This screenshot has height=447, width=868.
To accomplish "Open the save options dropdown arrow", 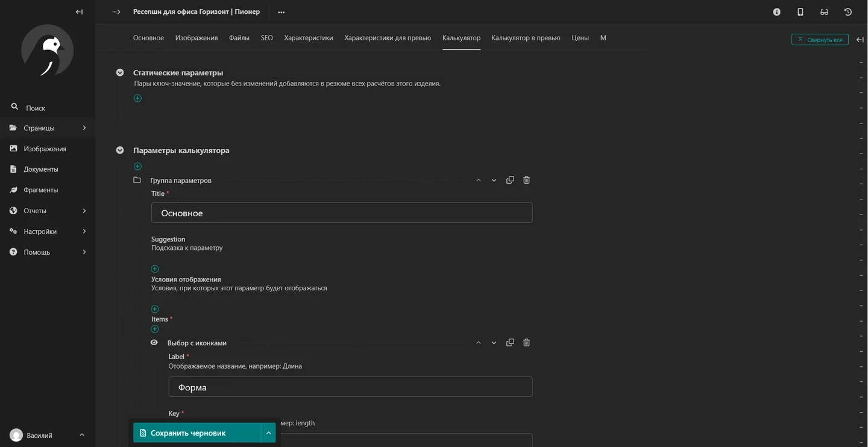I will [268, 433].
